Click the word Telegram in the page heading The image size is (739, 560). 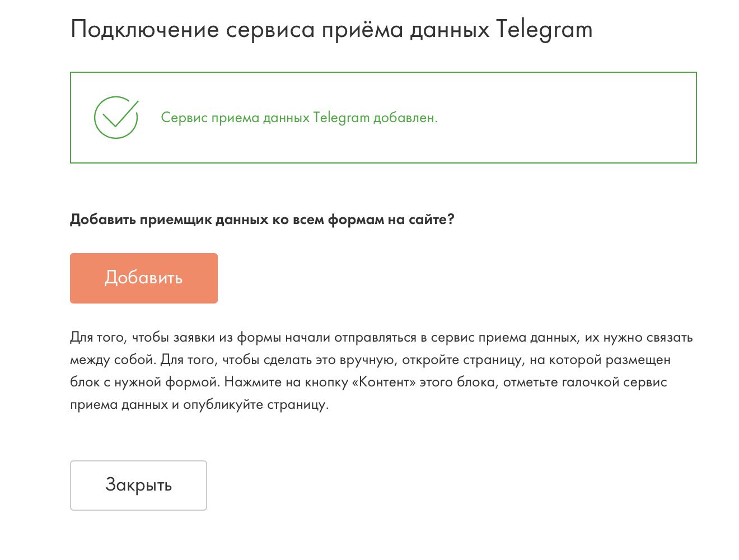coord(544,29)
